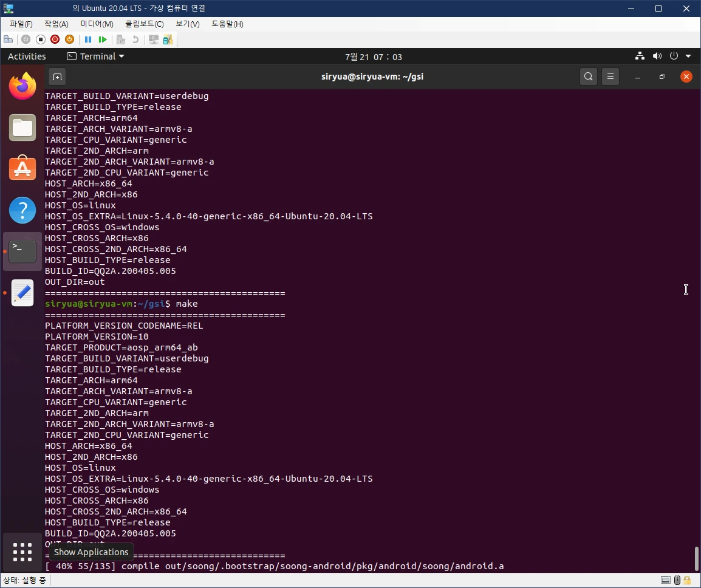This screenshot has height=588, width=701.
Task: Minimize the Ubuntu terminal window
Action: pyautogui.click(x=638, y=77)
